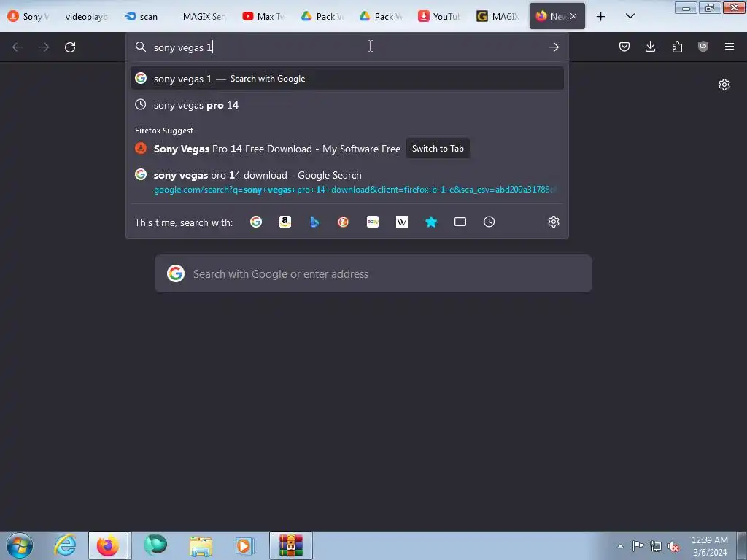Click in the address bar text field
Viewport: 747px width, 560px height.
coord(347,47)
